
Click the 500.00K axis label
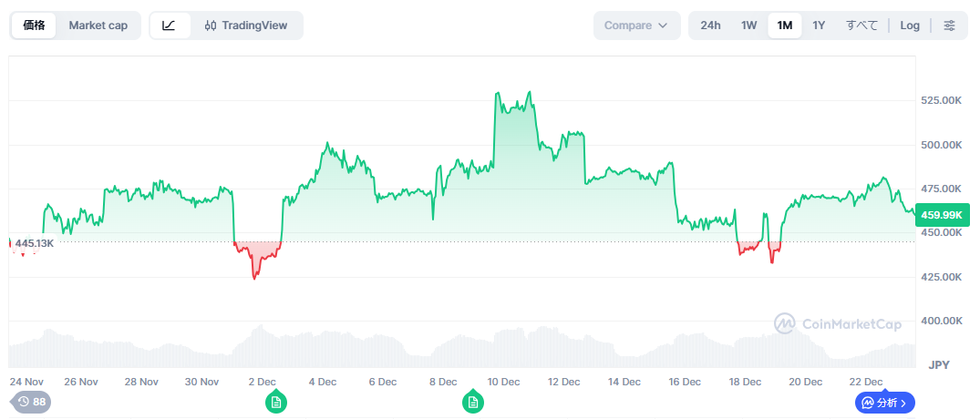click(x=941, y=145)
